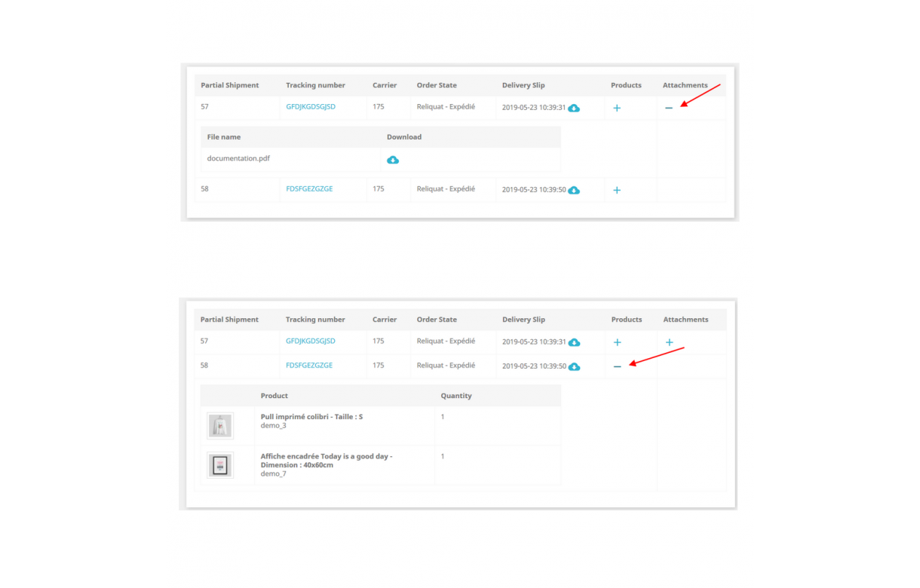Download shipment 57 delivery slip in lower table
This screenshot has width=920, height=588.
click(574, 341)
